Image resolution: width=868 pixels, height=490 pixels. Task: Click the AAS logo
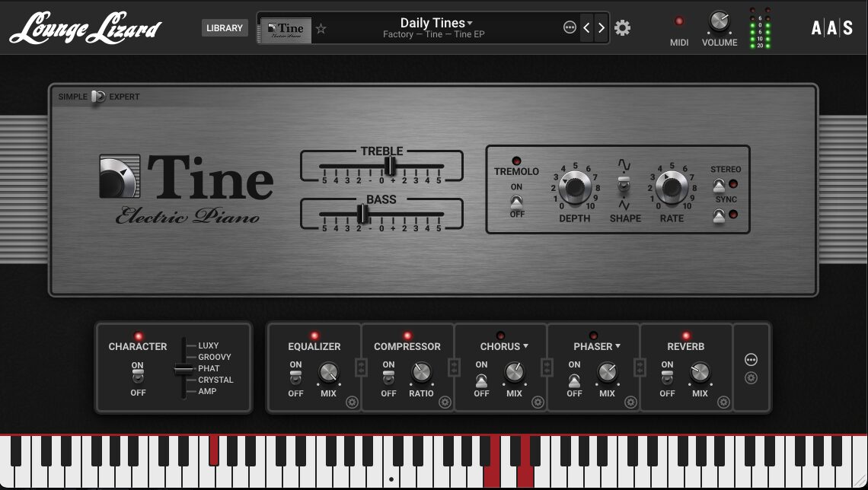pyautogui.click(x=831, y=29)
